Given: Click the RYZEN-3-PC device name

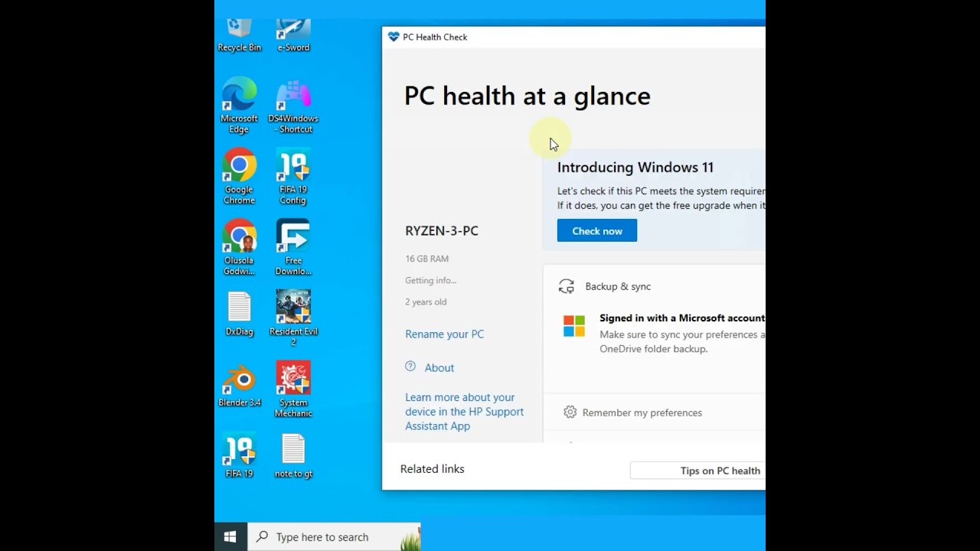Looking at the screenshot, I should [442, 231].
